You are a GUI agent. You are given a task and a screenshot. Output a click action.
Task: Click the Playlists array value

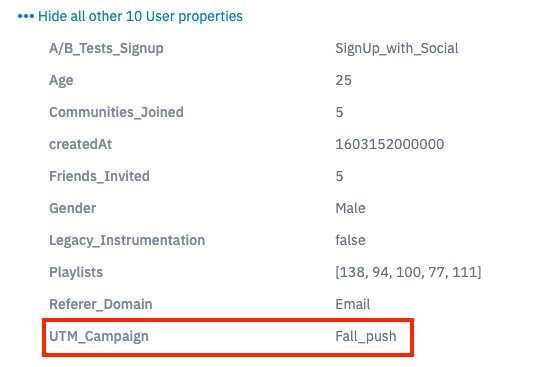click(x=408, y=272)
